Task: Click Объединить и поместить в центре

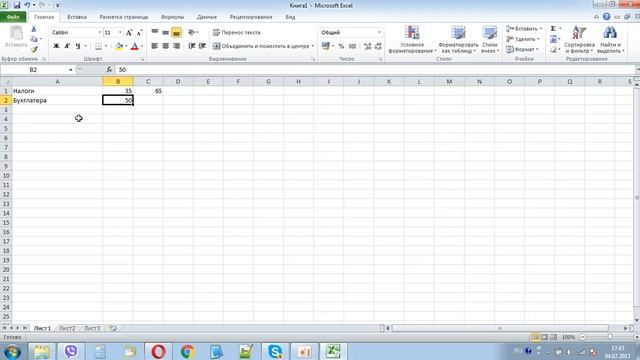Action: tap(261, 46)
